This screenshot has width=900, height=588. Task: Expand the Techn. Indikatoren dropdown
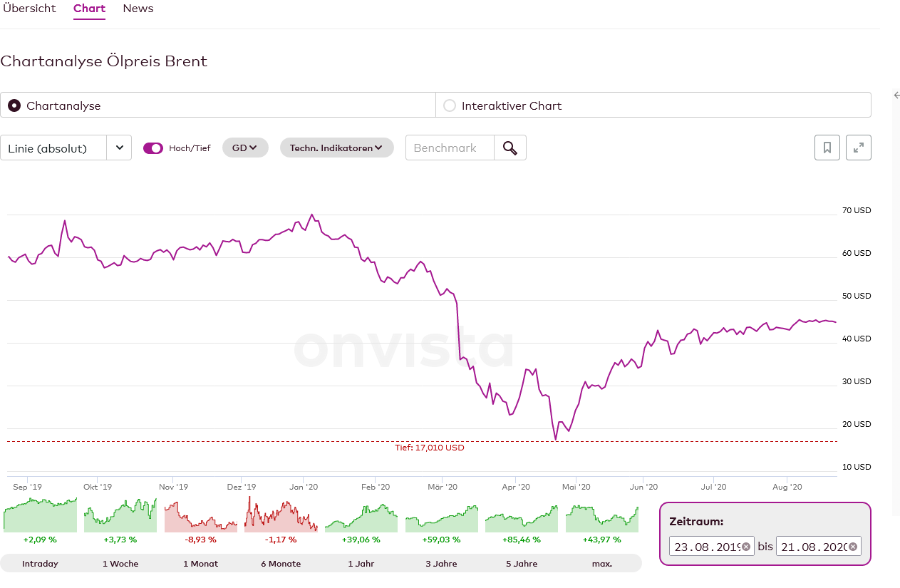point(336,148)
